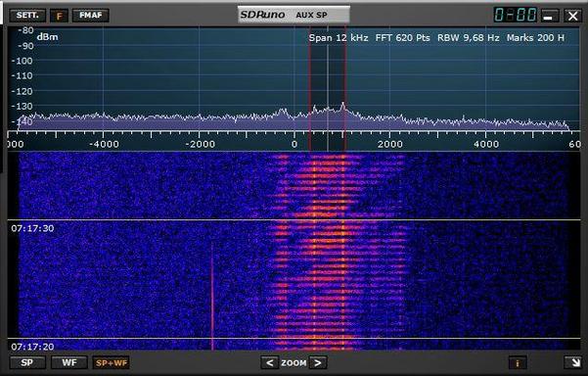This screenshot has height=376, width=588.
Task: Click the SDRuno AUX SP title label
Action: coord(294,15)
